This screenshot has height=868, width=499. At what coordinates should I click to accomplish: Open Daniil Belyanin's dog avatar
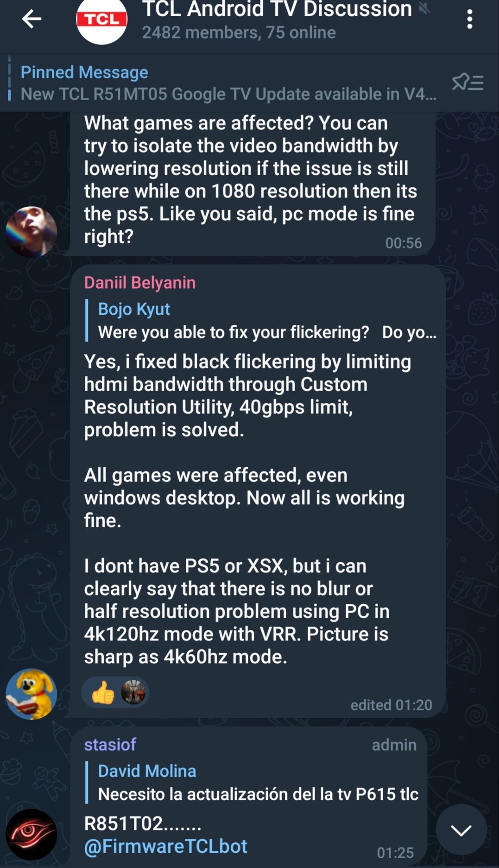click(31, 694)
